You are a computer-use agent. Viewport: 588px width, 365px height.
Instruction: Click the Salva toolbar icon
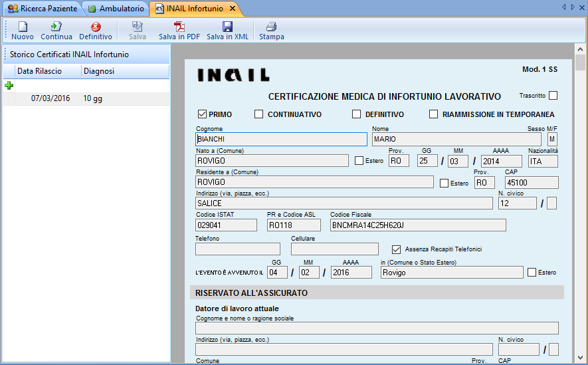coord(138,27)
